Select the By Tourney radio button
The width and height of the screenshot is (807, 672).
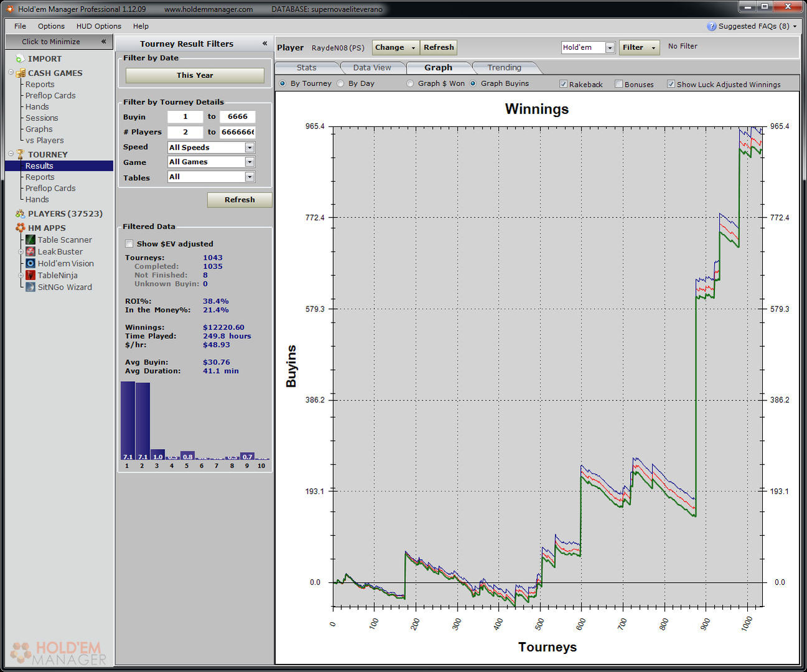283,83
